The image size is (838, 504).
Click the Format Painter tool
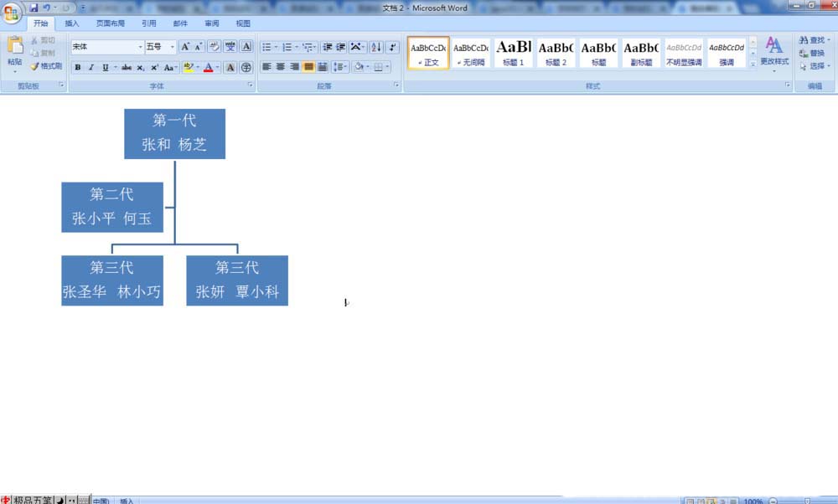click(x=46, y=66)
